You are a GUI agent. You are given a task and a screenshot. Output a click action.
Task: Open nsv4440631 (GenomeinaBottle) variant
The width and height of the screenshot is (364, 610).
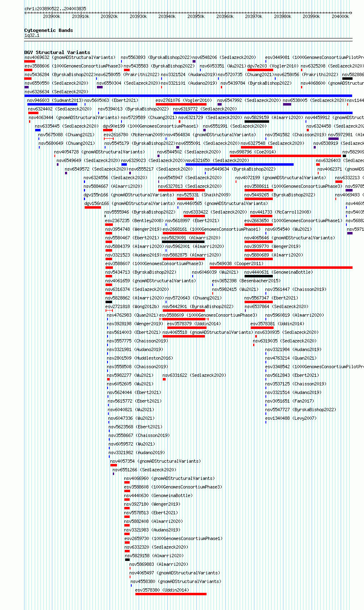click(x=279, y=272)
